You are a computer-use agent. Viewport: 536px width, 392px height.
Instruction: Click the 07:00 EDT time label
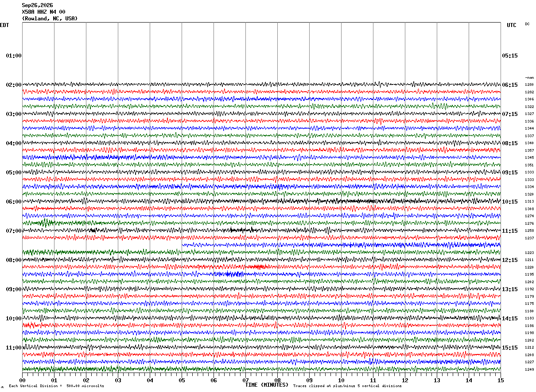click(x=13, y=231)
